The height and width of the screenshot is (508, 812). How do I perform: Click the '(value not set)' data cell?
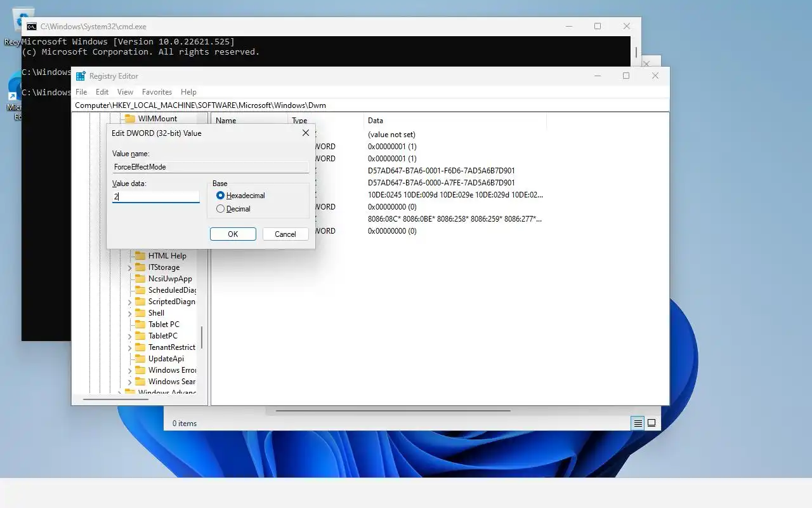click(391, 135)
